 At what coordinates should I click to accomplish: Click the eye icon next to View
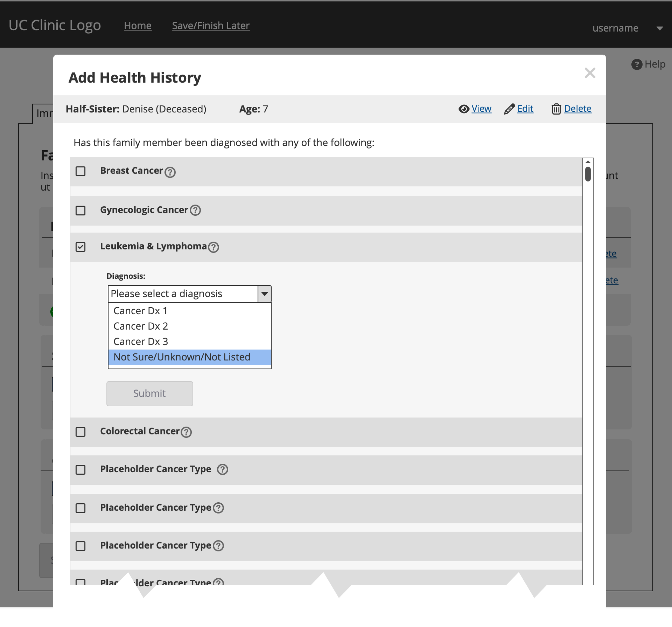coord(464,109)
